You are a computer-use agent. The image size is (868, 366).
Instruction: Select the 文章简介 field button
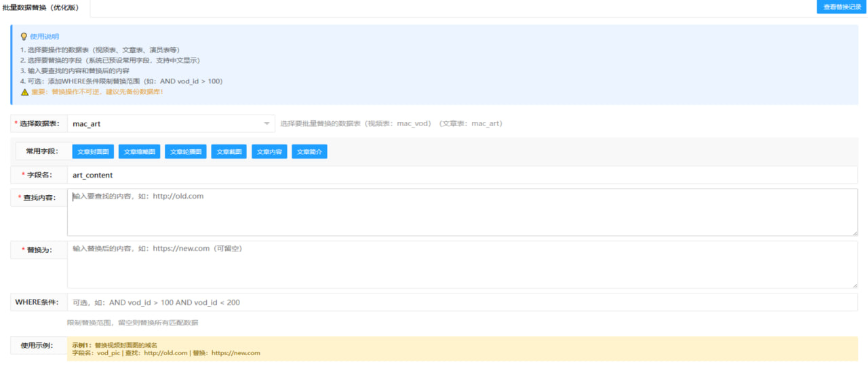(x=309, y=152)
